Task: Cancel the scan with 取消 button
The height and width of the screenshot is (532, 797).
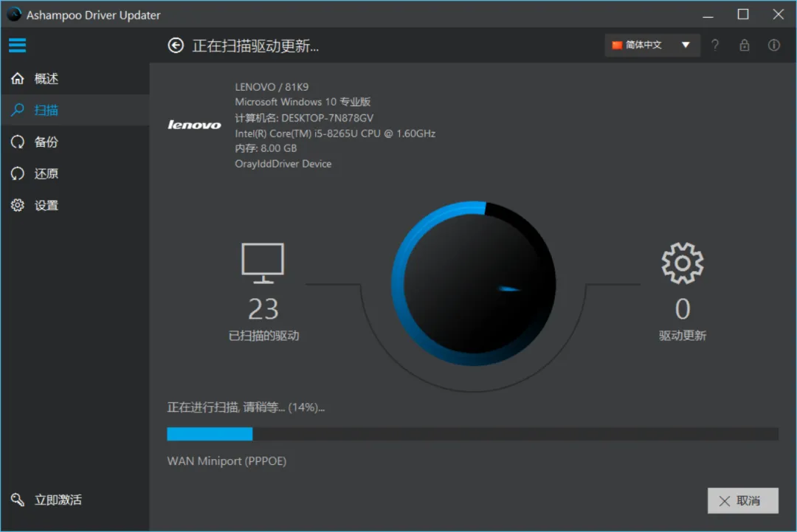Action: (x=742, y=501)
